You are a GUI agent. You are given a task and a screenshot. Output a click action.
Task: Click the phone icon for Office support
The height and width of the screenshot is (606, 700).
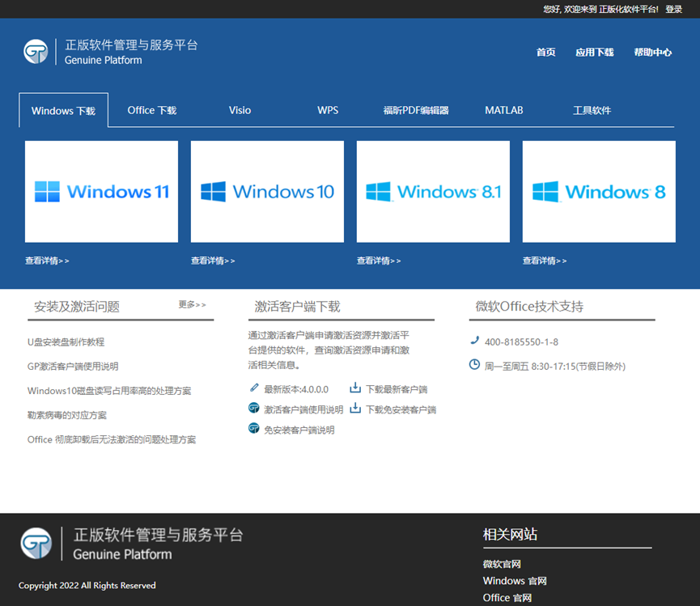(x=474, y=341)
